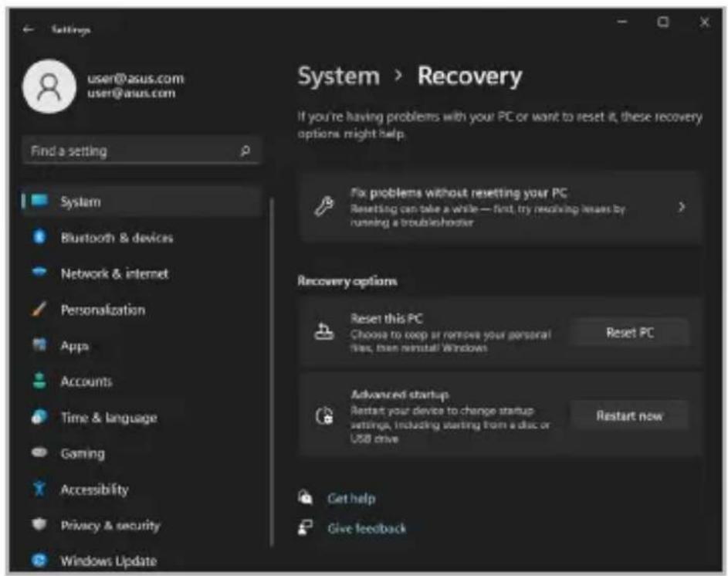Open the System category

141,201
